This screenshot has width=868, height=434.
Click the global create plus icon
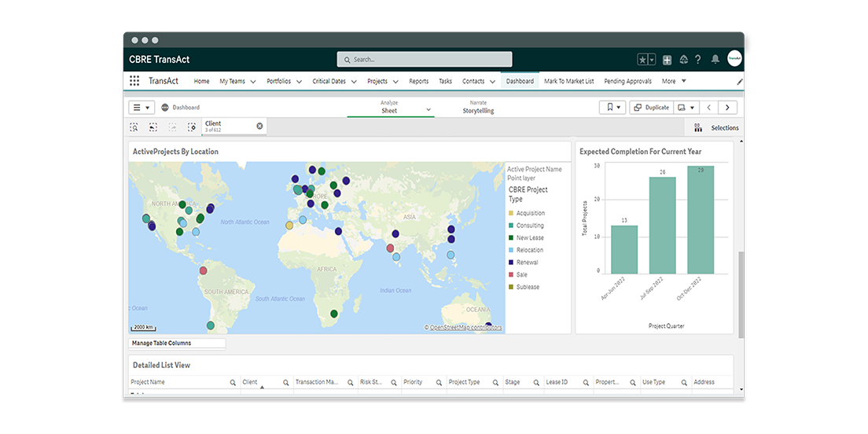[x=667, y=60]
